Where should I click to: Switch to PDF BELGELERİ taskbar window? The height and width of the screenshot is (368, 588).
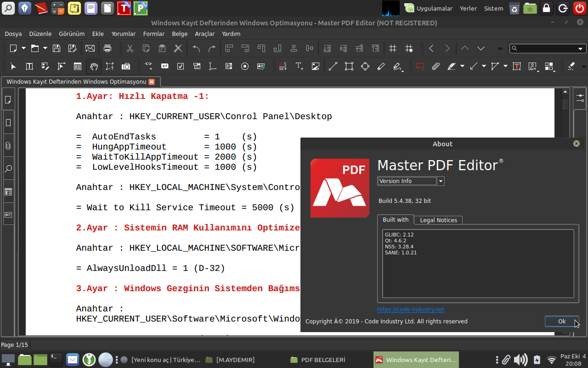(x=317, y=360)
